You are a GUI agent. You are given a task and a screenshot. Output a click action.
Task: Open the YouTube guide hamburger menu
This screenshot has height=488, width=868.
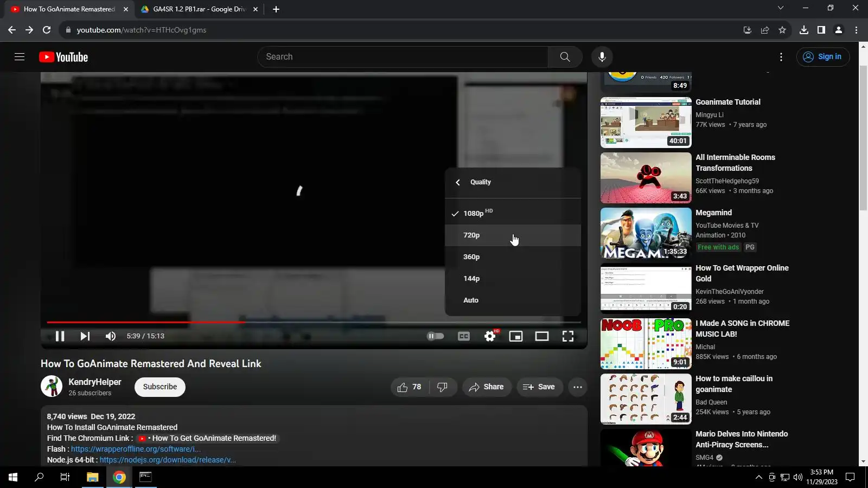point(20,57)
